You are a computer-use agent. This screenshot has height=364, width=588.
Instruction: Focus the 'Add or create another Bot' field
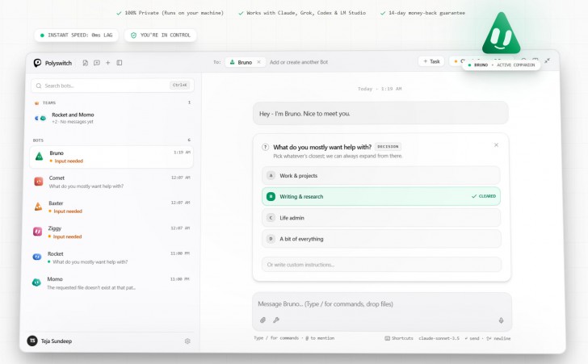pyautogui.click(x=299, y=62)
